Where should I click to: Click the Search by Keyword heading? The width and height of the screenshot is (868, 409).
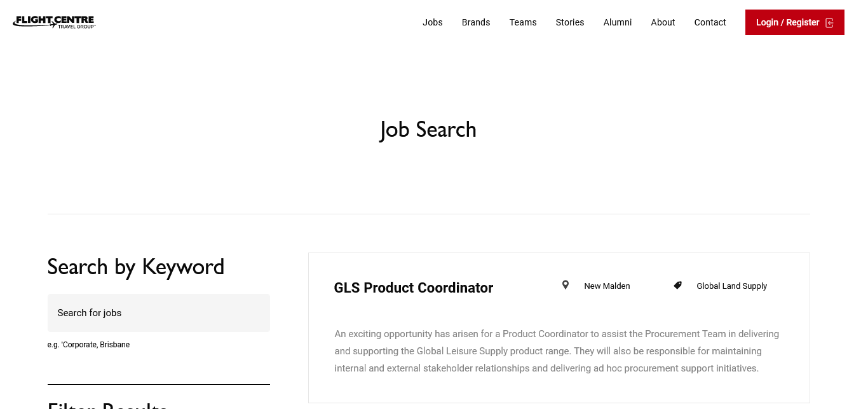click(136, 267)
